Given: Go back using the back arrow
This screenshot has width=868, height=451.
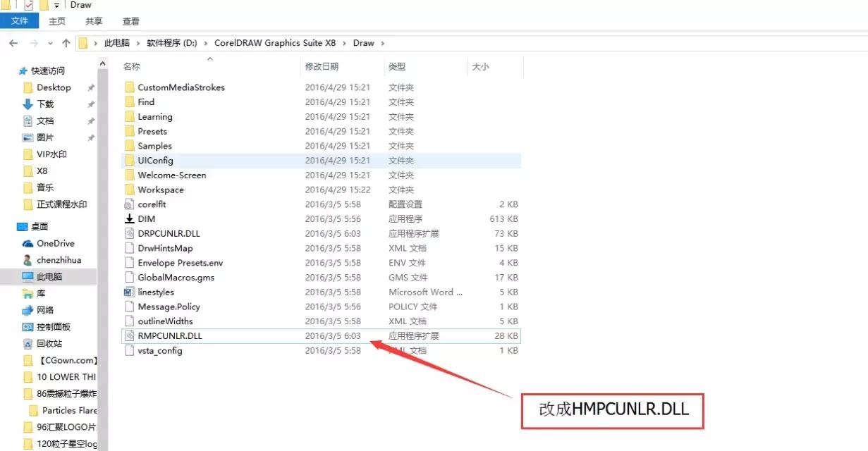Looking at the screenshot, I should pyautogui.click(x=13, y=42).
